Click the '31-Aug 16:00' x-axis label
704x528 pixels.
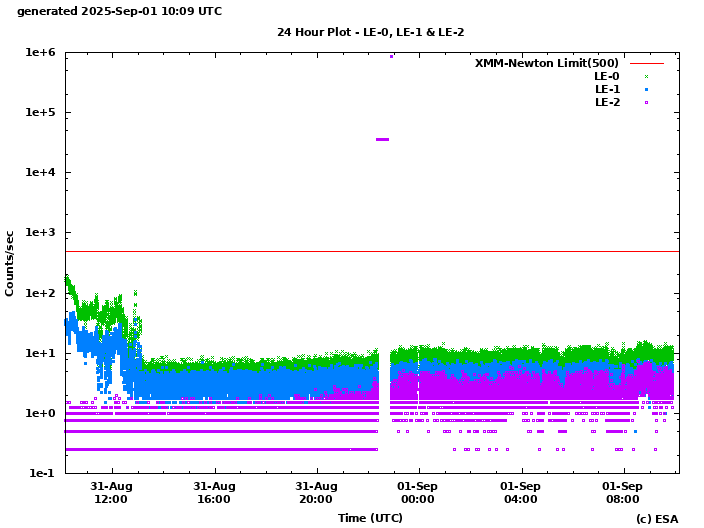pos(214,493)
